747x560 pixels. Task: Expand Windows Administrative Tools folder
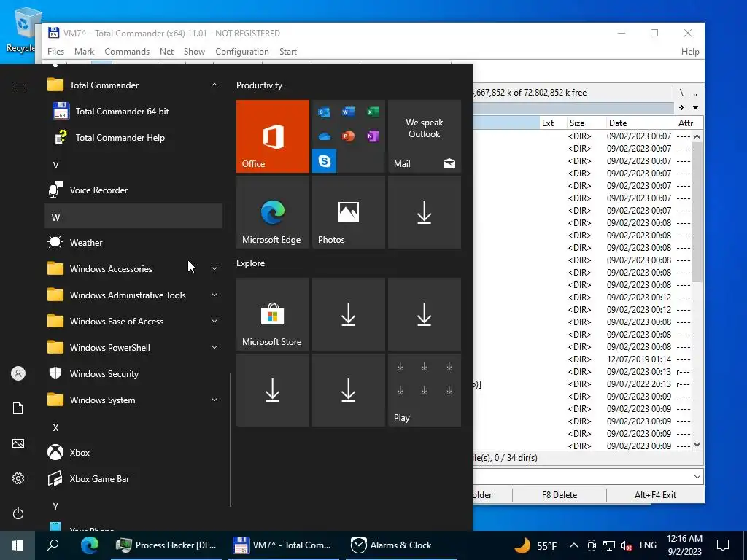(214, 295)
